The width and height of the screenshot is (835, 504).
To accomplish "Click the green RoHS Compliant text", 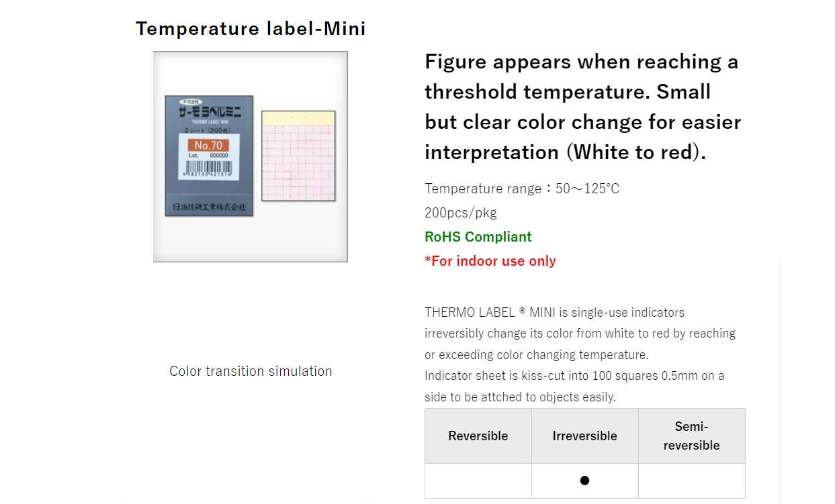I will tap(478, 237).
